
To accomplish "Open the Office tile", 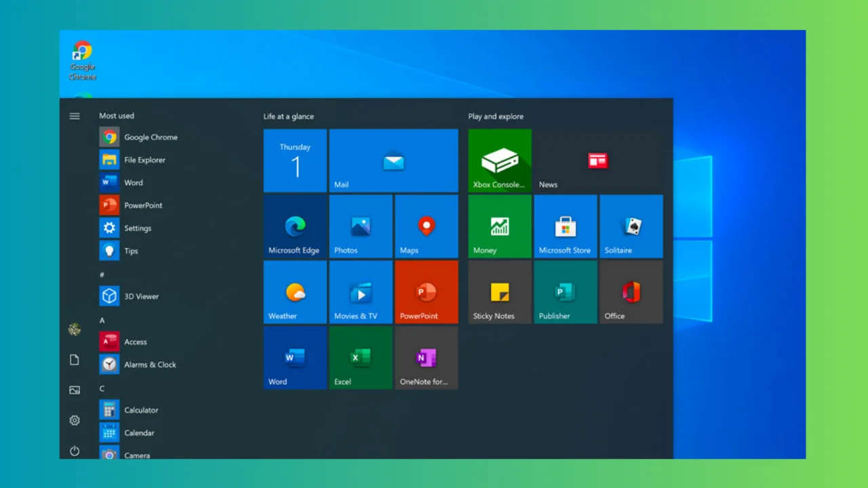I will tap(631, 292).
